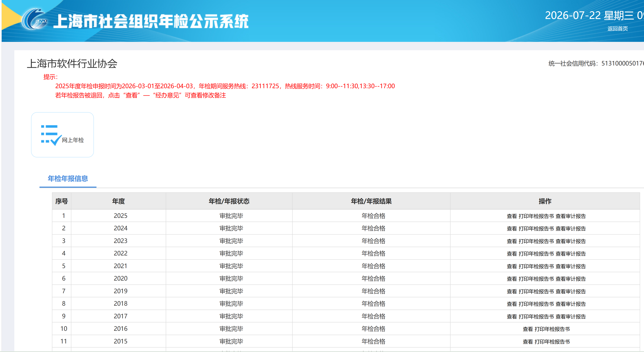Click 查看 for year 2021
This screenshot has width=644, height=352.
point(512,266)
